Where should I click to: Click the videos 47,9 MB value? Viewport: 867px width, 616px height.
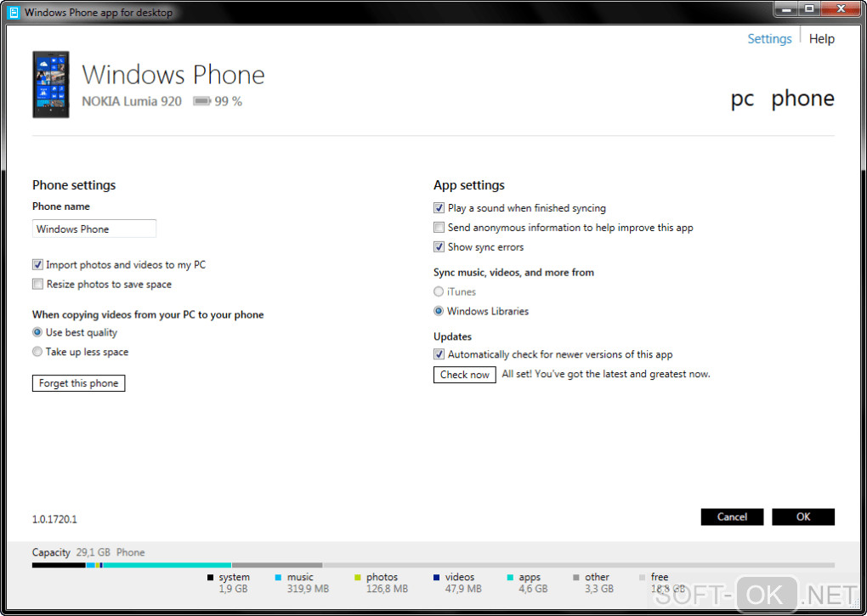click(463, 589)
